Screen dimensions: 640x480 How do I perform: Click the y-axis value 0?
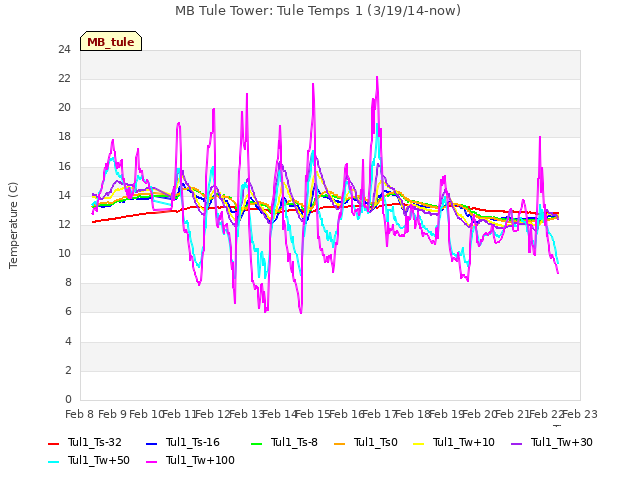point(68,399)
